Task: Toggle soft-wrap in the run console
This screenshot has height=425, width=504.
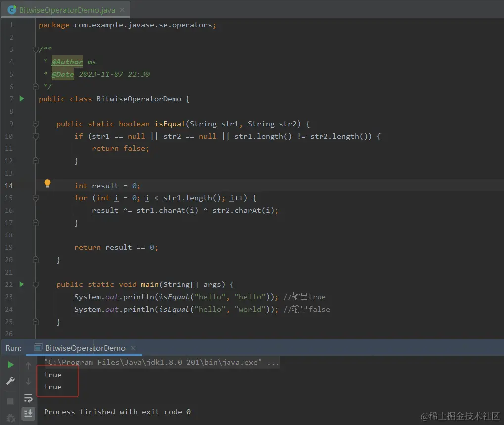Action: pos(28,398)
